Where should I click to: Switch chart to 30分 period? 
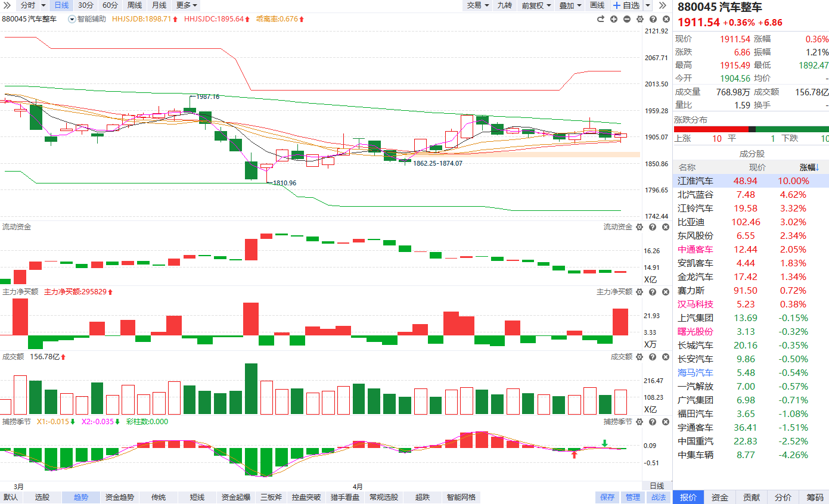click(x=86, y=5)
